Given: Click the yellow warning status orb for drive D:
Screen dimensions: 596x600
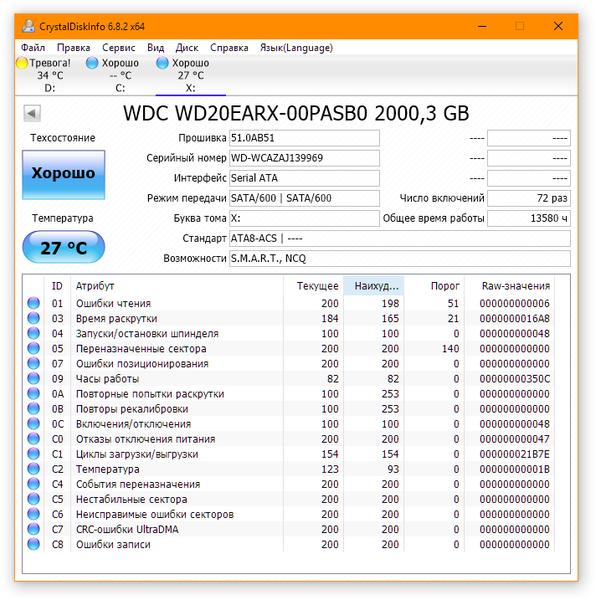Looking at the screenshot, I should pyautogui.click(x=22, y=63).
